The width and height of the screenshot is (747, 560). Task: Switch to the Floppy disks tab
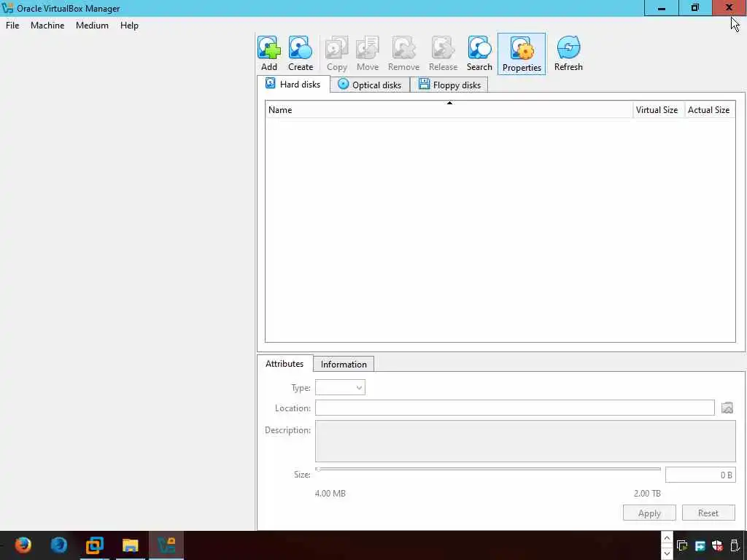tap(449, 85)
